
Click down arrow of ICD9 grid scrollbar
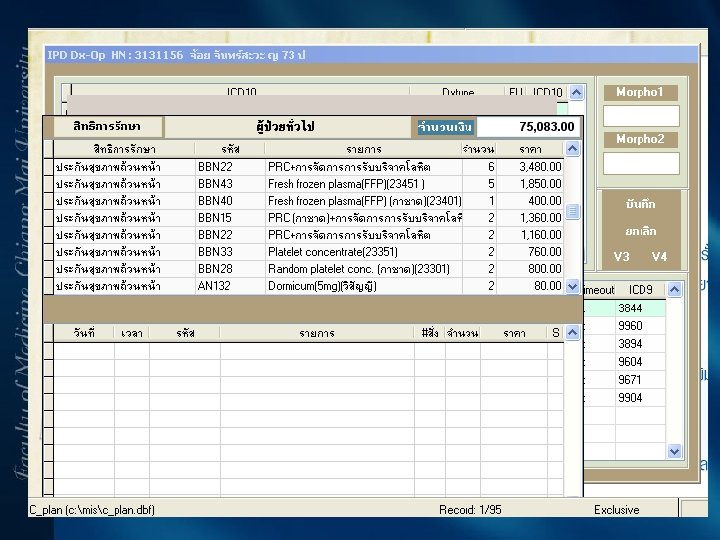(674, 451)
